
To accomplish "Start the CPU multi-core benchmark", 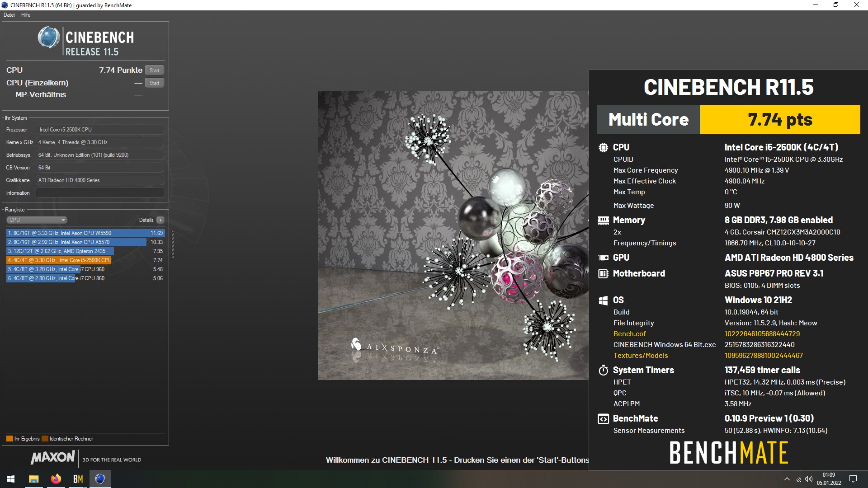I will [154, 70].
